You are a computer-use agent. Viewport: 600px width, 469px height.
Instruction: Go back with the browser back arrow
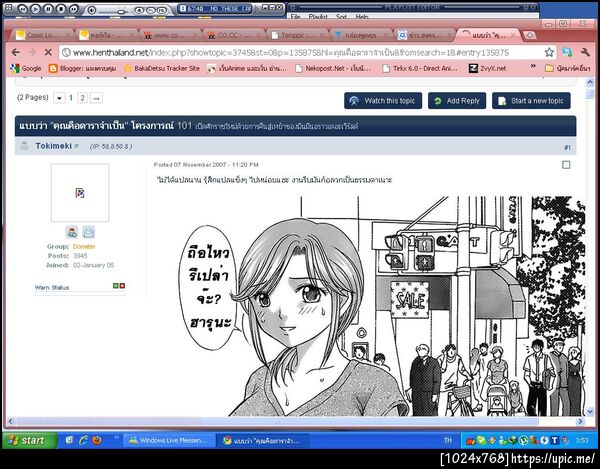pos(16,52)
